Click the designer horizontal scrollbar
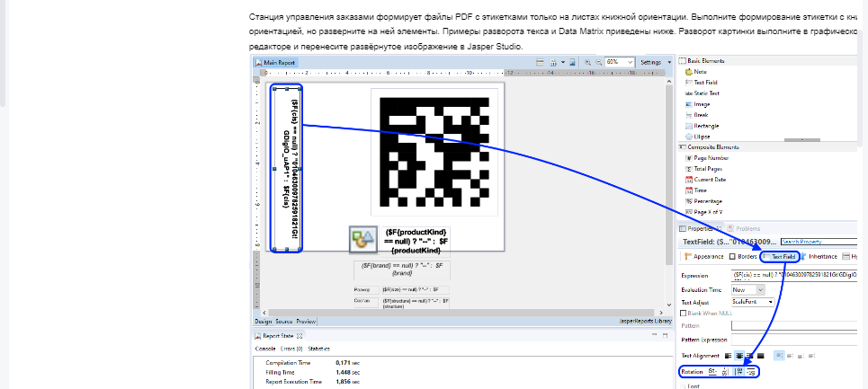Screen dimensions: 868x389 (x=461, y=313)
